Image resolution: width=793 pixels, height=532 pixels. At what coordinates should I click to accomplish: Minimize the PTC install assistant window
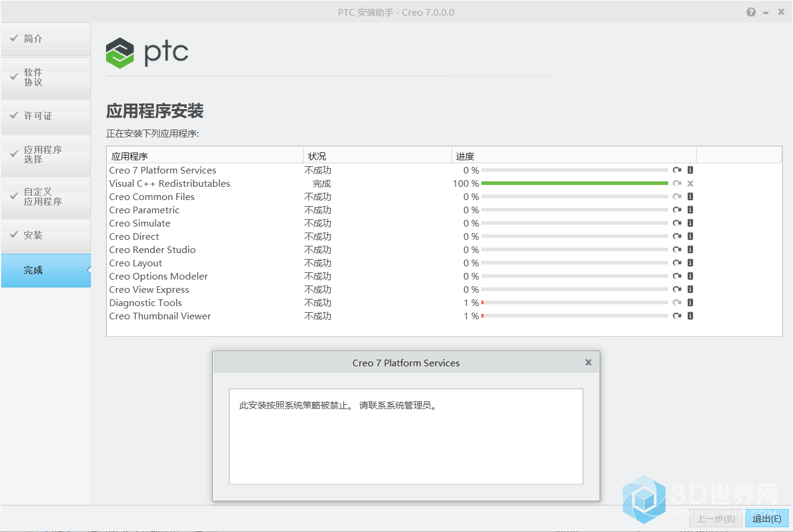click(765, 12)
